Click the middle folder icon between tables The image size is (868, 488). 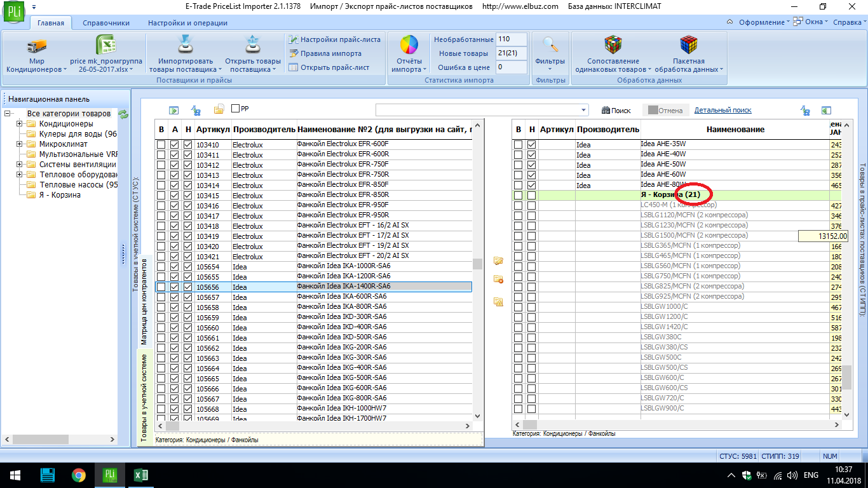[498, 280]
